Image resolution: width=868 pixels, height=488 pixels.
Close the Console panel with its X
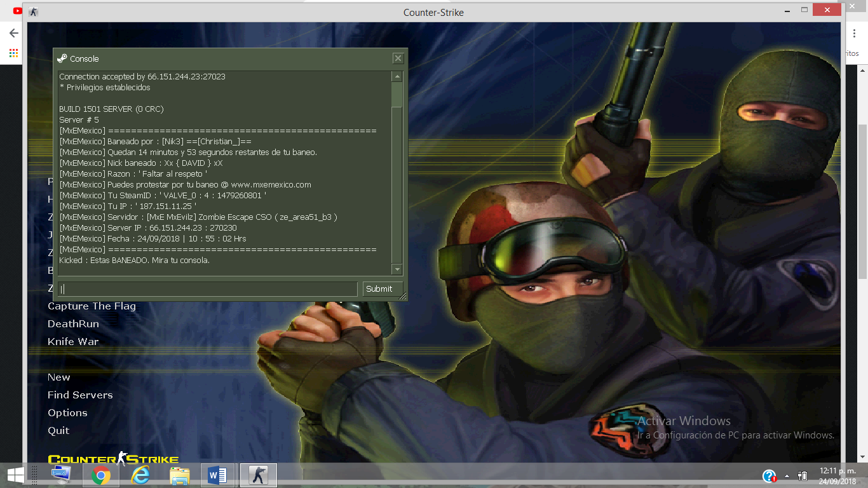(x=398, y=58)
